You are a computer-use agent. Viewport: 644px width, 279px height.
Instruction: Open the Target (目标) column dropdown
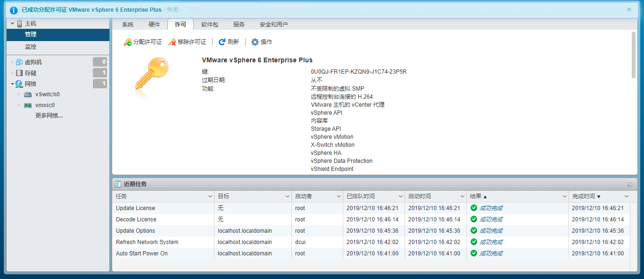click(287, 196)
